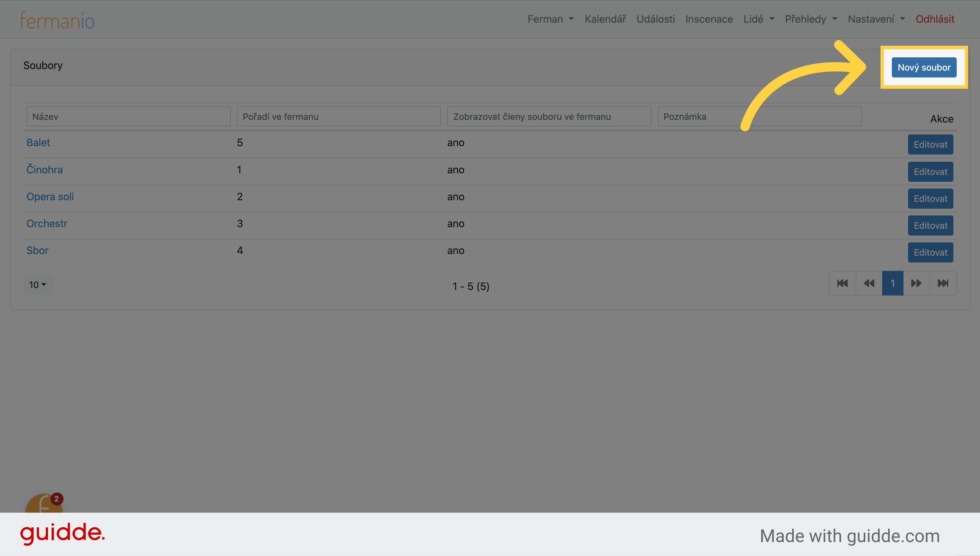Jump to last page of table

[943, 283]
